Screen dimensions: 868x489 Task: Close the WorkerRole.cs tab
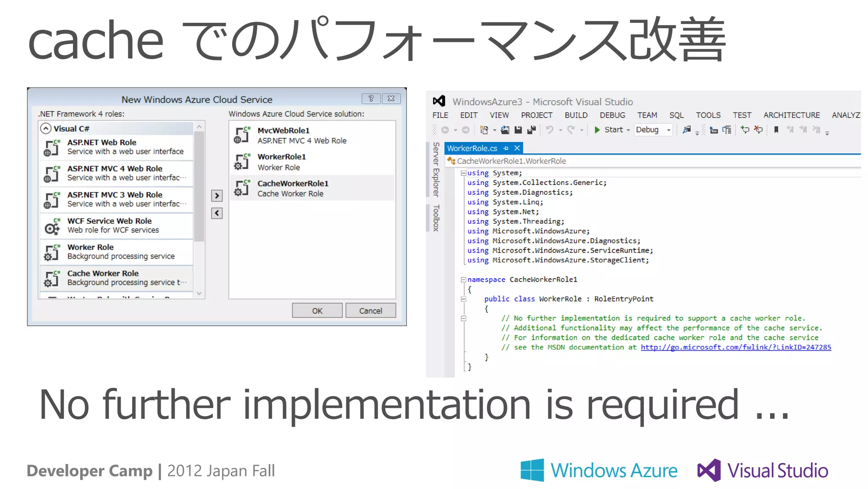(x=517, y=148)
